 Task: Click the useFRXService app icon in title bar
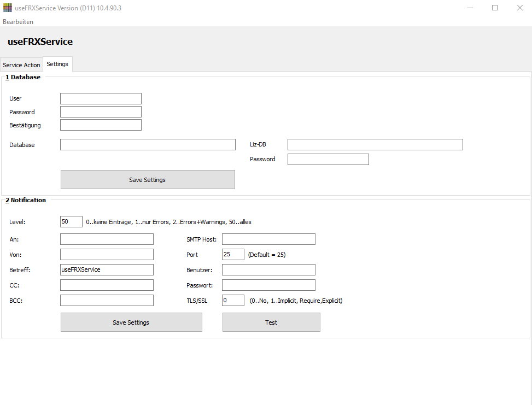coord(8,8)
